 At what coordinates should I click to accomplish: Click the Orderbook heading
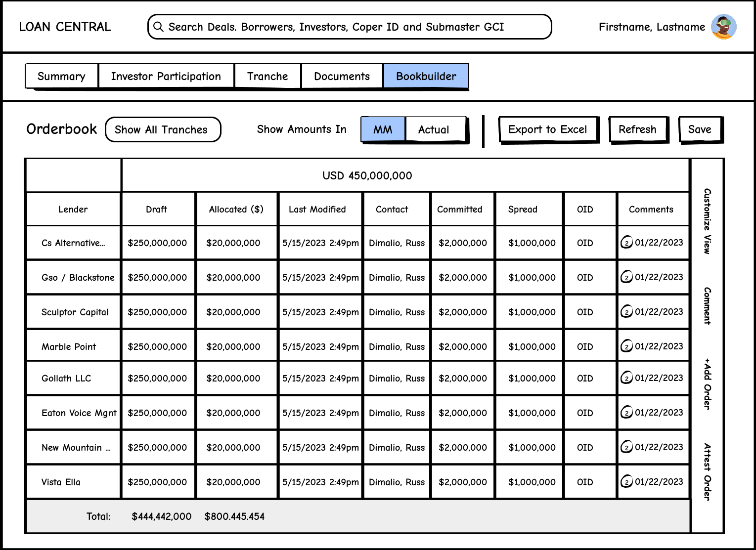tap(62, 129)
